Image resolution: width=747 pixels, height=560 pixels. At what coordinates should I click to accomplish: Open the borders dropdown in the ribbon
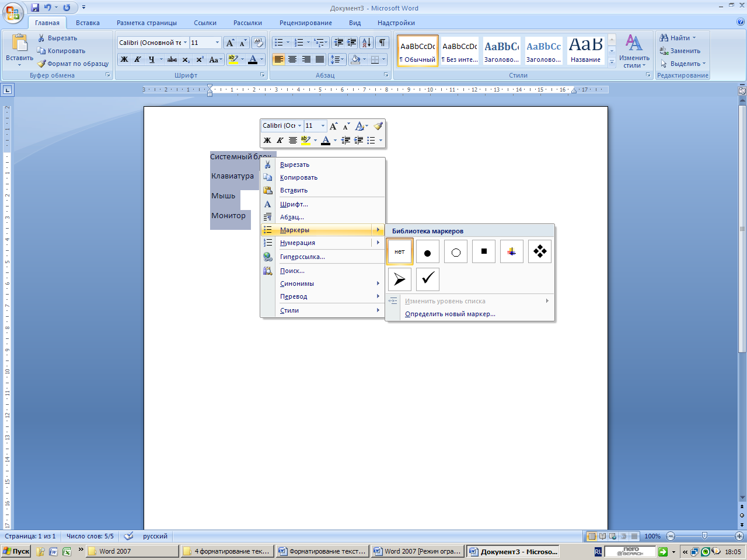(383, 60)
